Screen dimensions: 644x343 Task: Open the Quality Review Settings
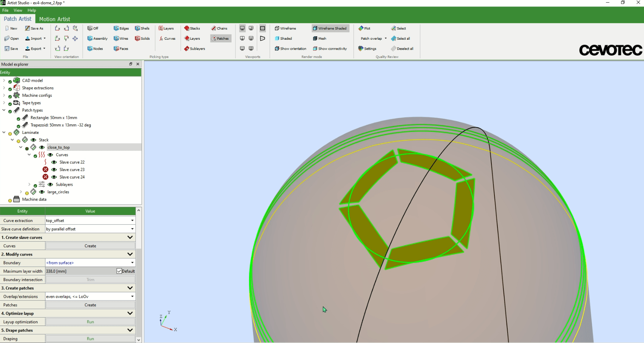click(367, 49)
